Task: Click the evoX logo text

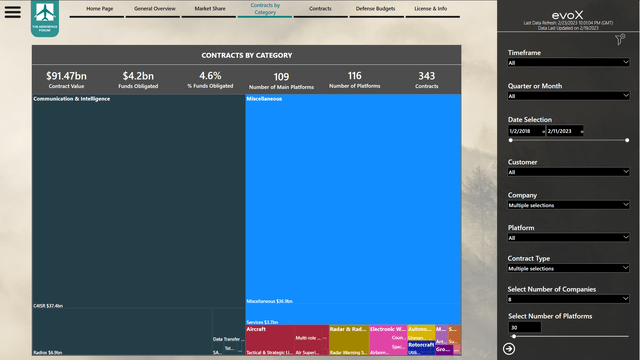Action: click(568, 16)
